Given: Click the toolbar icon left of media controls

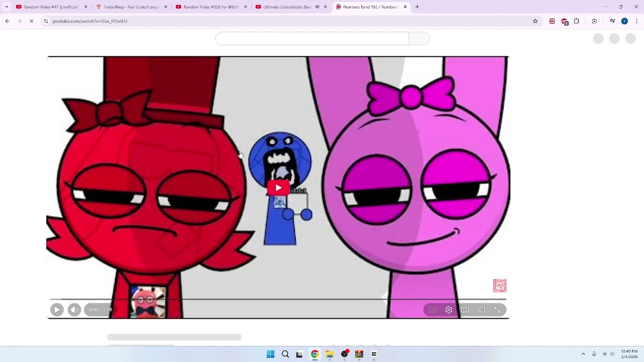Looking at the screenshot, I should coord(595,21).
